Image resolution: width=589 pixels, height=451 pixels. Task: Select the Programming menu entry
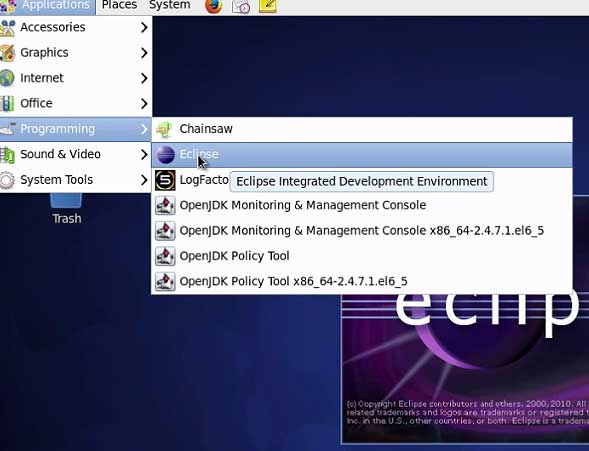click(76, 129)
